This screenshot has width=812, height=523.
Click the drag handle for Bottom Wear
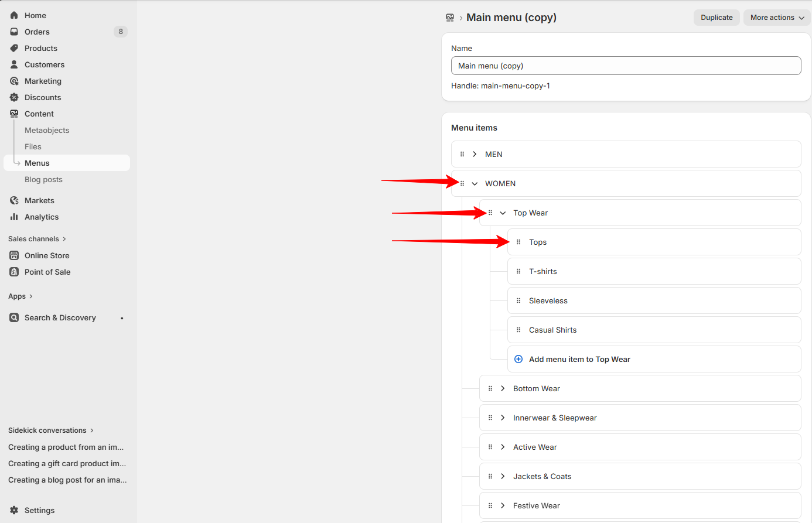point(490,388)
